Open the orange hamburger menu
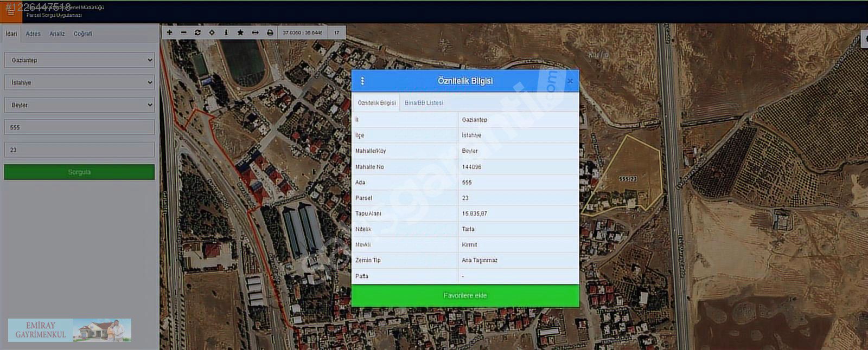 coord(11,11)
